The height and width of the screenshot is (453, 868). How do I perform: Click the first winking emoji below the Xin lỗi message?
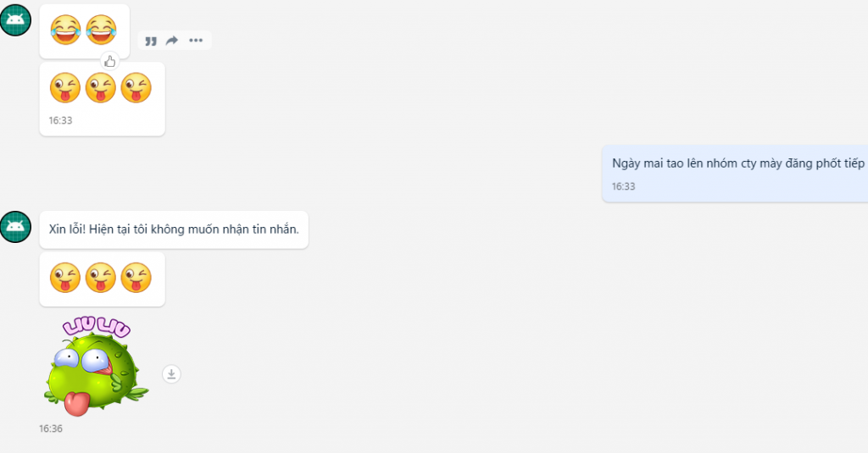pyautogui.click(x=65, y=278)
